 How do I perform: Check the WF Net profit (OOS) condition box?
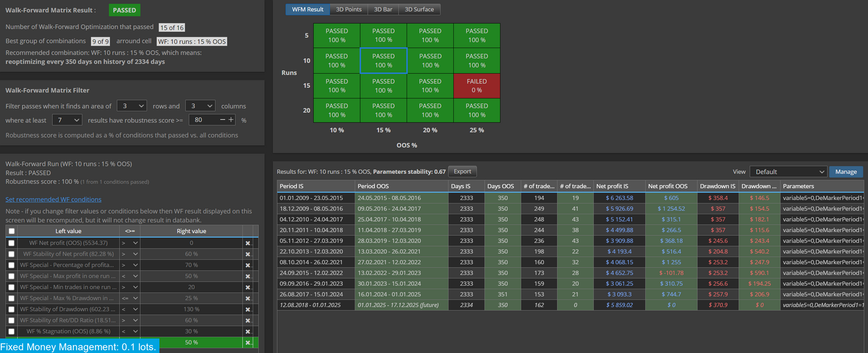(11, 243)
